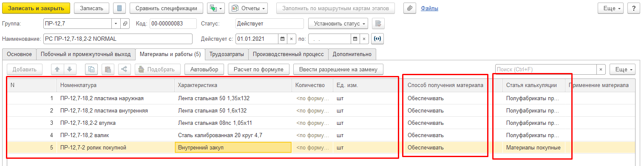The image size is (644, 166).
Task: Click the paste rows icon
Action: [x=108, y=69]
